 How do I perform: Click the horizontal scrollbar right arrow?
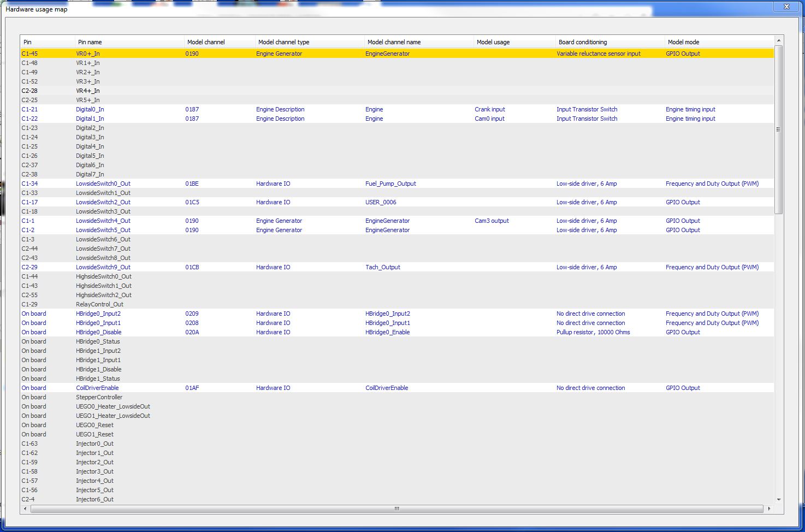pos(769,509)
